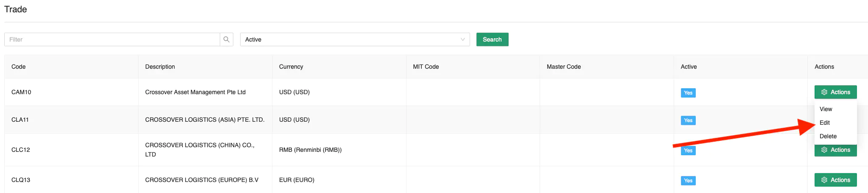The image size is (868, 193).
Task: Select Delete from the actions menu
Action: pos(828,136)
